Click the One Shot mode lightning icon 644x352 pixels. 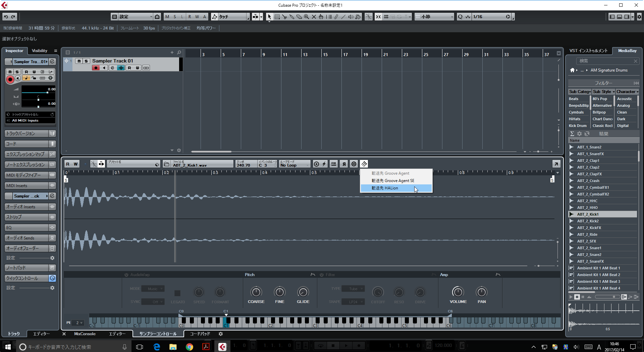point(324,164)
